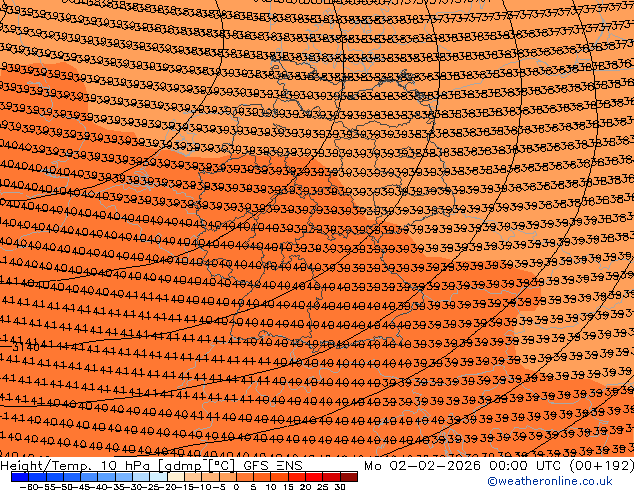Screen dimensions: 634x490
Task: Click the "00:00 UTC (00+192)" forecast time
Action: pyautogui.click(x=561, y=466)
